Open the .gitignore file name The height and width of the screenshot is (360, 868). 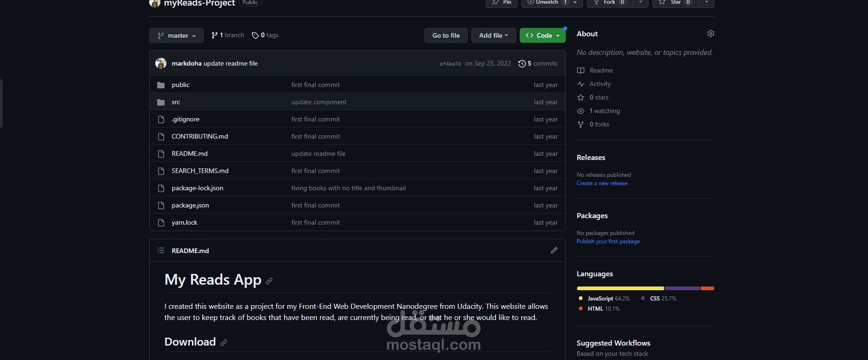[x=186, y=120]
